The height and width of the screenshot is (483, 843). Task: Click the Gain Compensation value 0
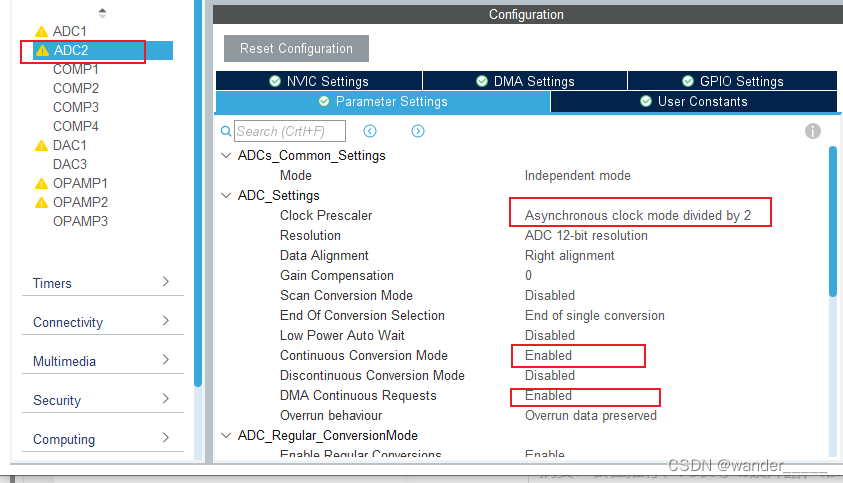click(x=528, y=275)
